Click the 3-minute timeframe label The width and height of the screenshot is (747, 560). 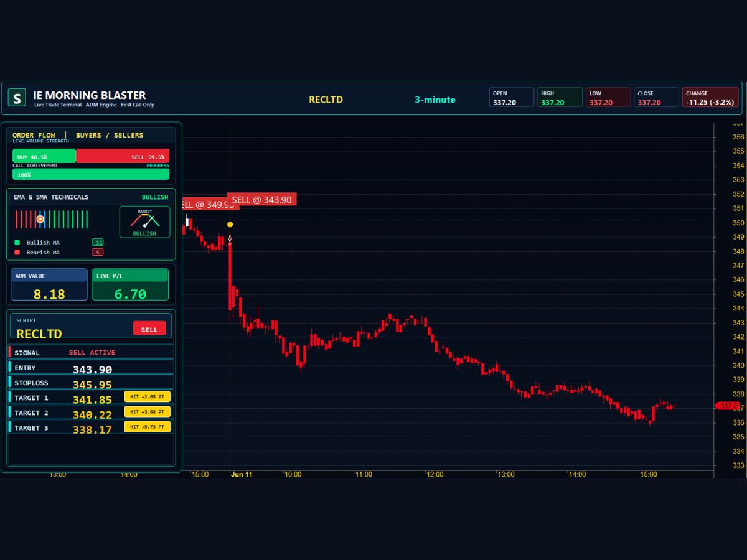pyautogui.click(x=435, y=100)
